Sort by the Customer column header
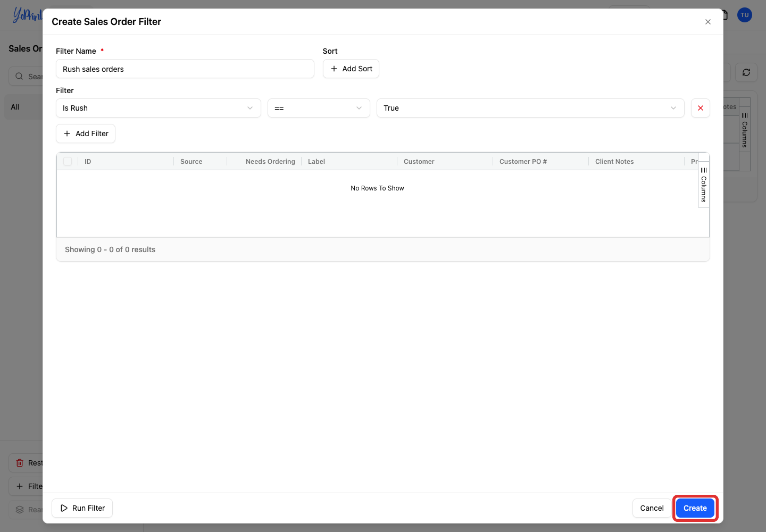 pyautogui.click(x=419, y=162)
